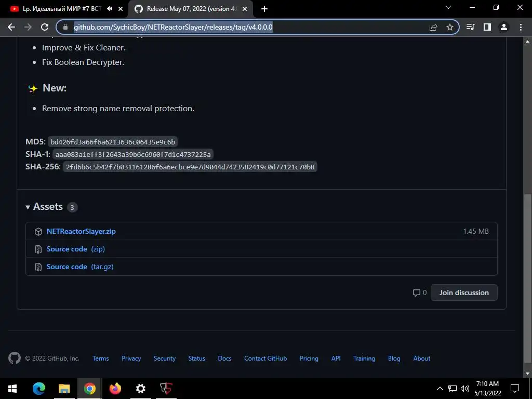View site lock information icon
532x399 pixels.
tap(65, 27)
